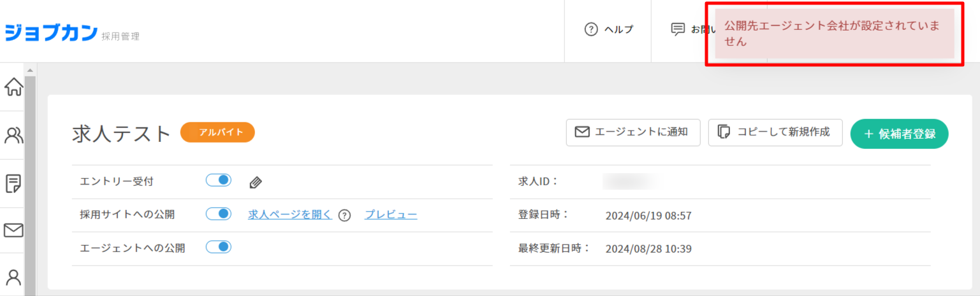This screenshot has width=980, height=296.
Task: Dismiss the red 公開先エージェント会社 error notification
Action: (x=834, y=34)
